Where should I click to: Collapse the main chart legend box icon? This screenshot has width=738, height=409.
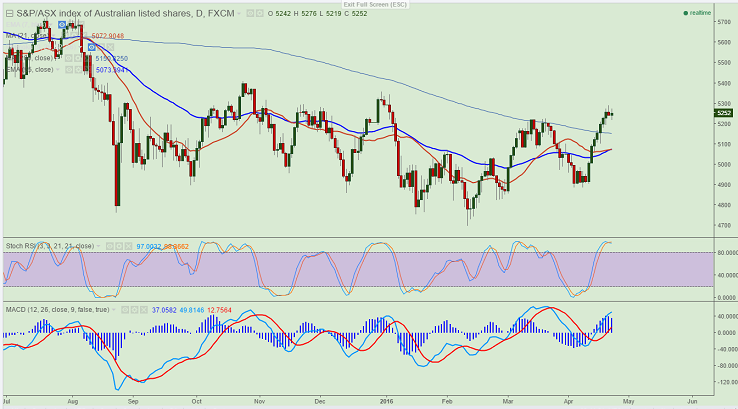tap(9, 14)
